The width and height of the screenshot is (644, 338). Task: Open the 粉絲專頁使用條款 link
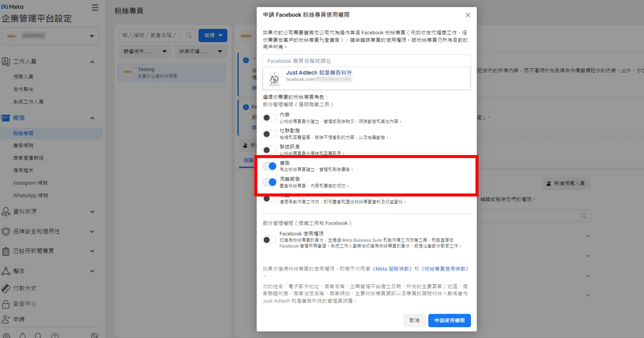(445, 269)
